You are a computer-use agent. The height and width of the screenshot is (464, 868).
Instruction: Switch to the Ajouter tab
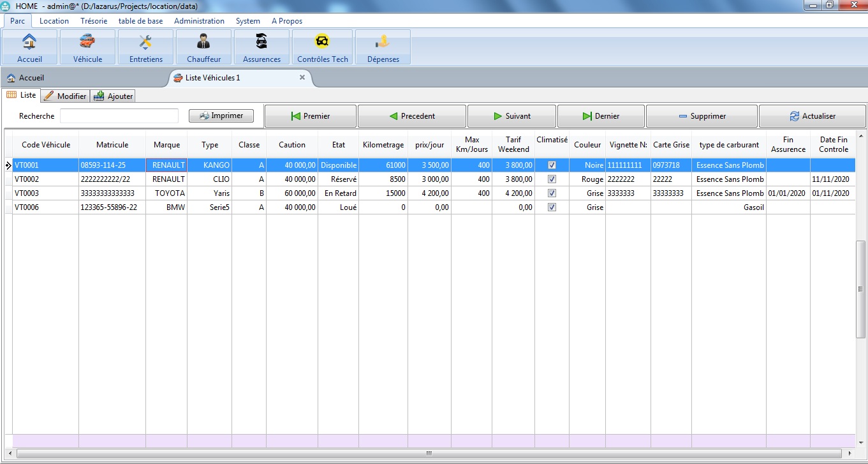click(113, 96)
